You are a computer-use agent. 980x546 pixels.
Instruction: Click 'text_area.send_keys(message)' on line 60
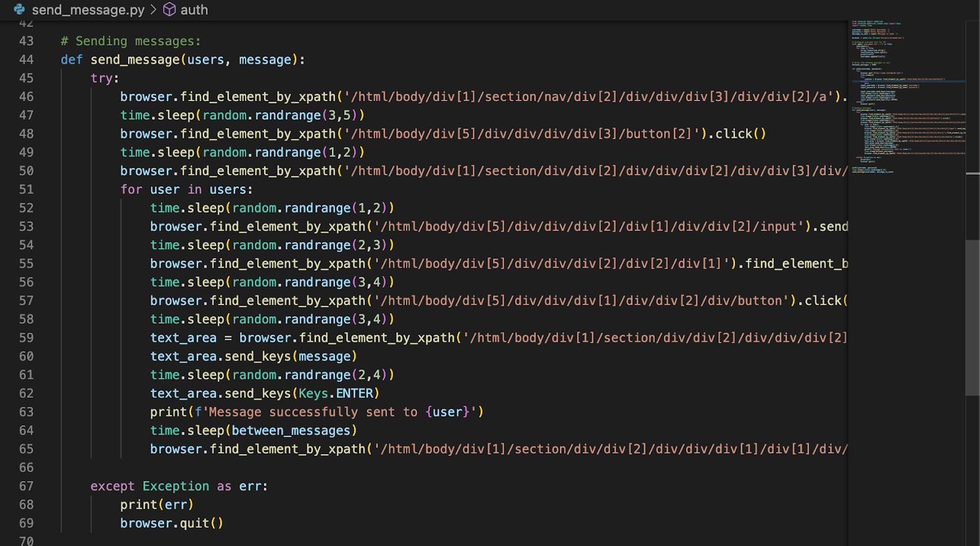point(254,356)
